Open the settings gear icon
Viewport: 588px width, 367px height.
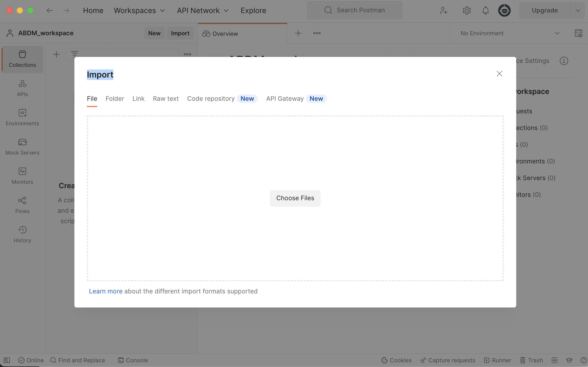[467, 10]
